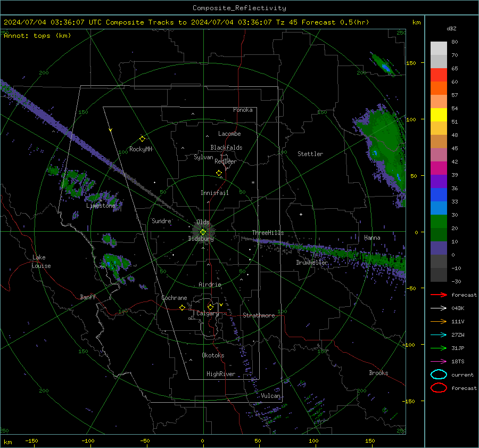Click the Innisfail city label
Viewport: 479px width, 448px height.
pyautogui.click(x=214, y=193)
